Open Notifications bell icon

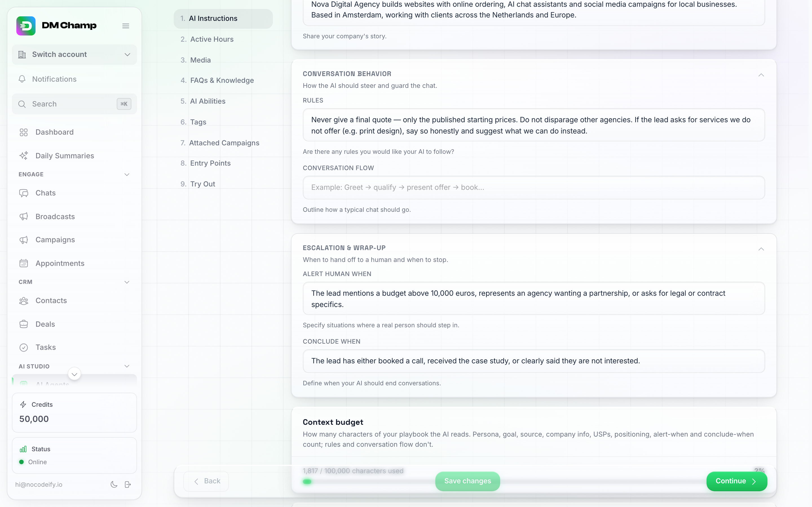22,79
